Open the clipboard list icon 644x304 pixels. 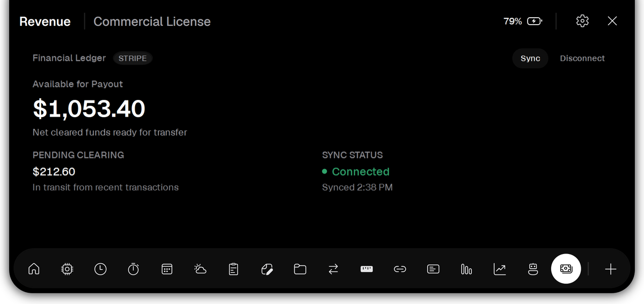pyautogui.click(x=233, y=269)
